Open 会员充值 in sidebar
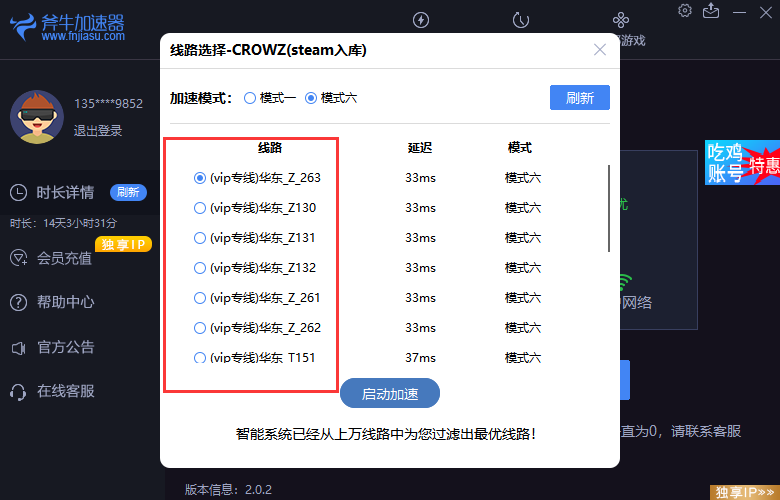Image resolution: width=780 pixels, height=500 pixels. pyautogui.click(x=64, y=258)
